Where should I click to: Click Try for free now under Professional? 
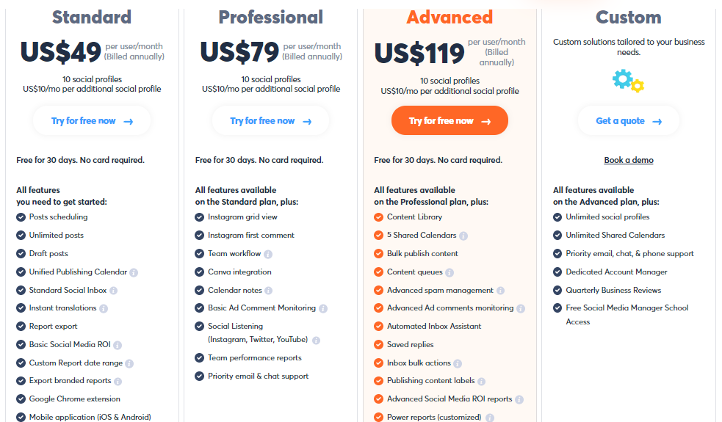point(271,121)
